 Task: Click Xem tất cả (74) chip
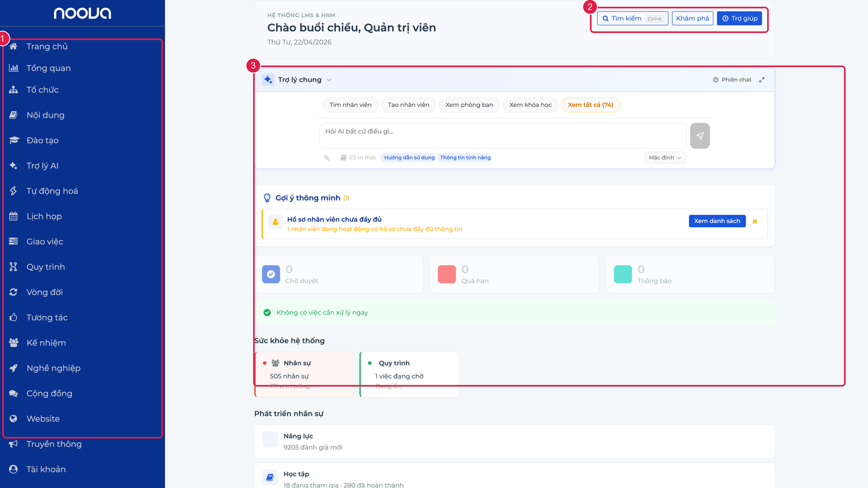590,105
